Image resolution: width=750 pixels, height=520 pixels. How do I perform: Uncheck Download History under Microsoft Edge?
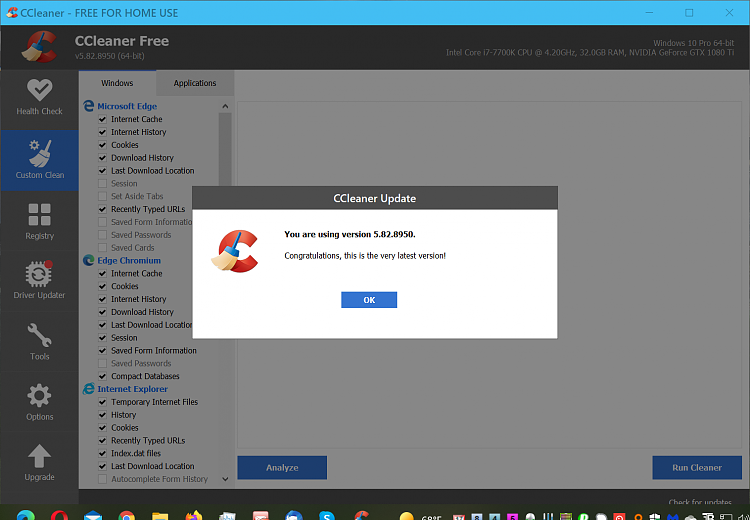(x=102, y=158)
